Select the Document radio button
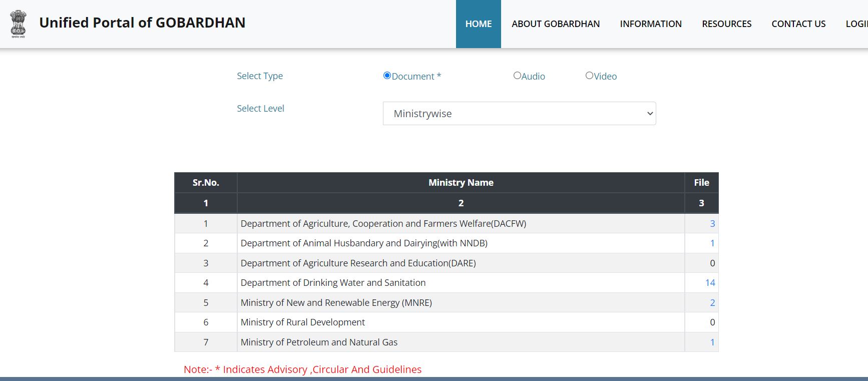Screen dimensions: 868x381 (387, 76)
